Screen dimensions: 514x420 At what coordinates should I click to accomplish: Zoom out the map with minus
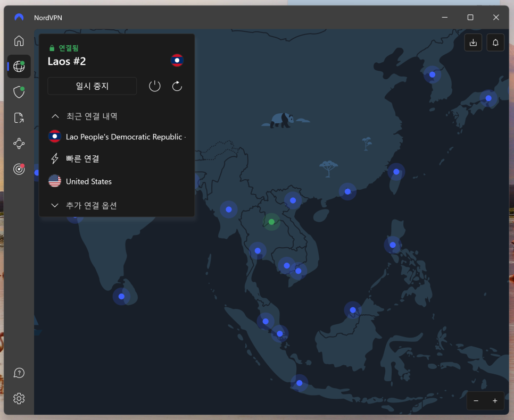click(476, 401)
